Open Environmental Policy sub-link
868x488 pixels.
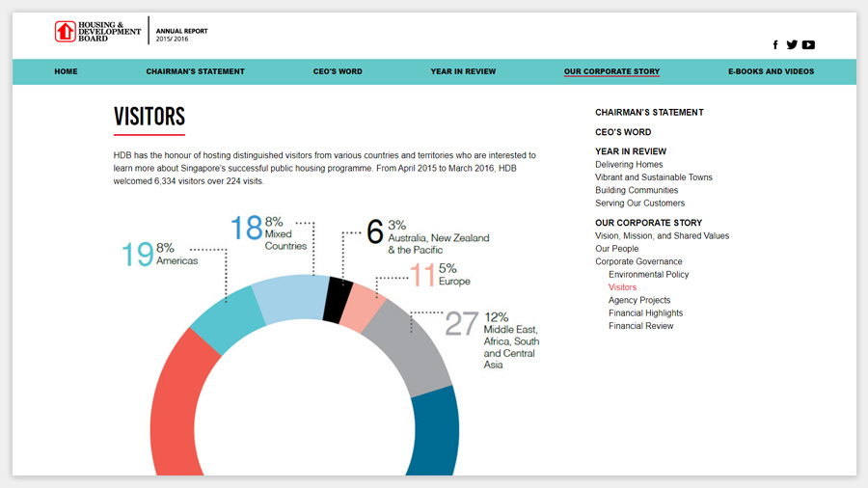click(649, 275)
